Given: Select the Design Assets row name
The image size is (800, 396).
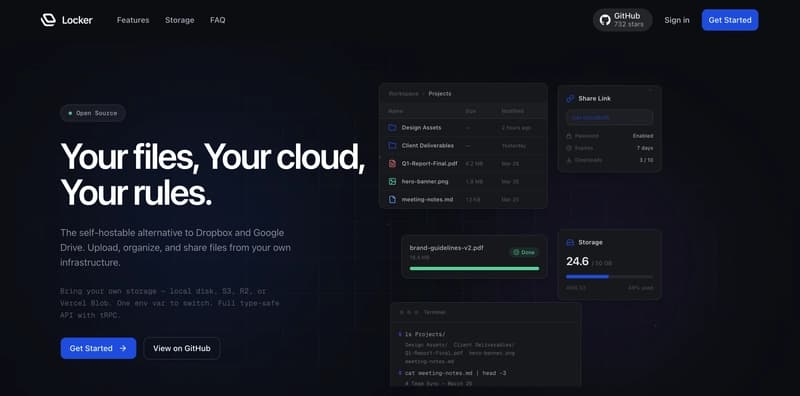Looking at the screenshot, I should [421, 128].
